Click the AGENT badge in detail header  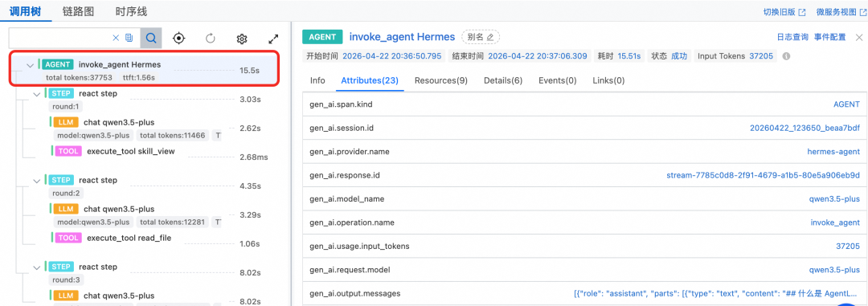pos(322,37)
